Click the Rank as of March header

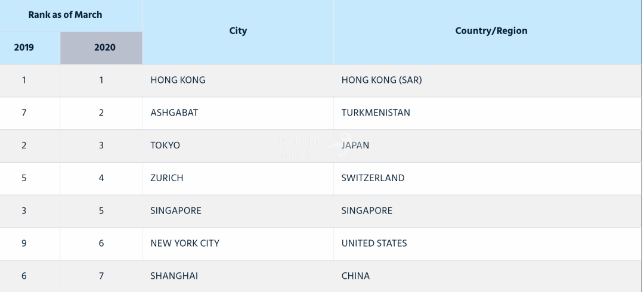[71, 15]
